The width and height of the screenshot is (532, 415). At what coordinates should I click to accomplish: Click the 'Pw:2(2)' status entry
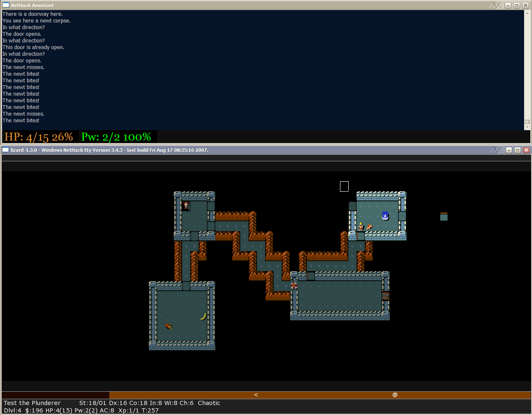click(86, 410)
